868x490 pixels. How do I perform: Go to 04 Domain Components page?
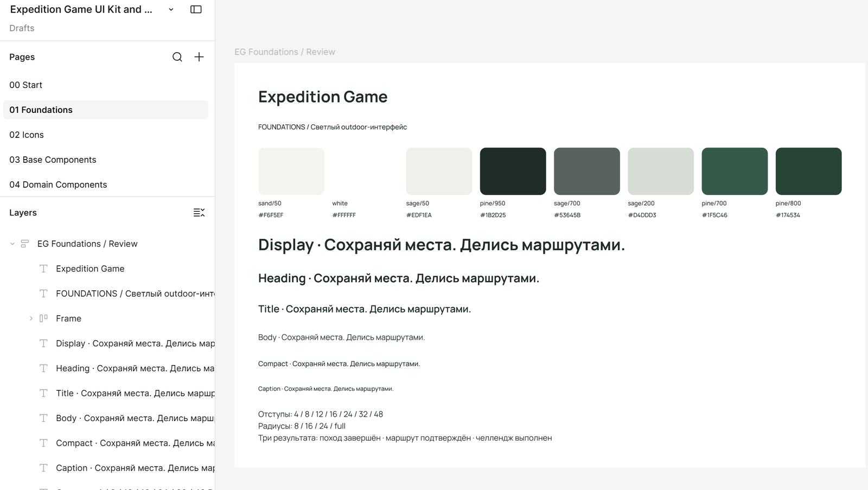(x=106, y=184)
